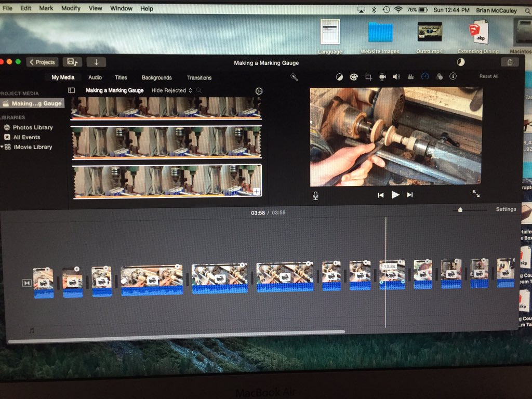Image resolution: width=532 pixels, height=399 pixels.
Task: Click the magic wand auto-enhance icon
Action: [x=294, y=77]
